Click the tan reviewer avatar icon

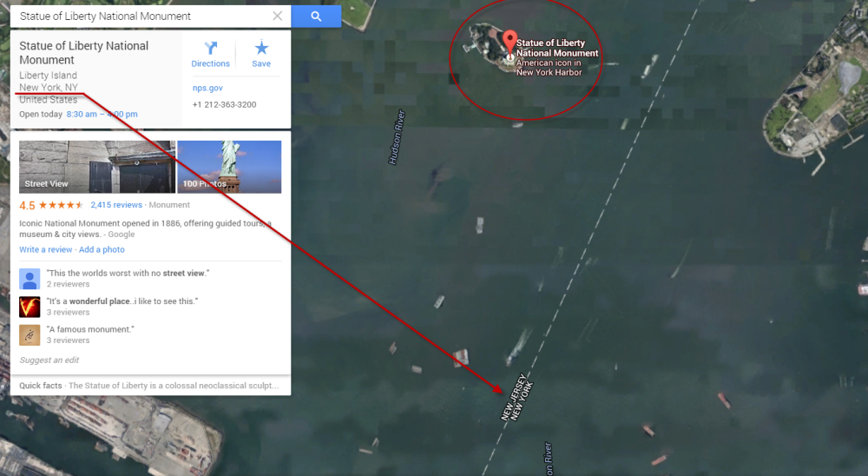pos(30,334)
